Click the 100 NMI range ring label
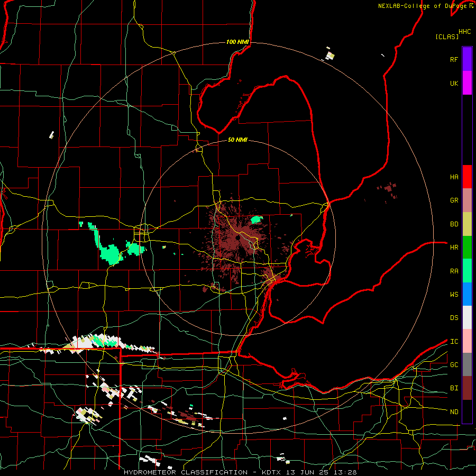 pos(237,42)
